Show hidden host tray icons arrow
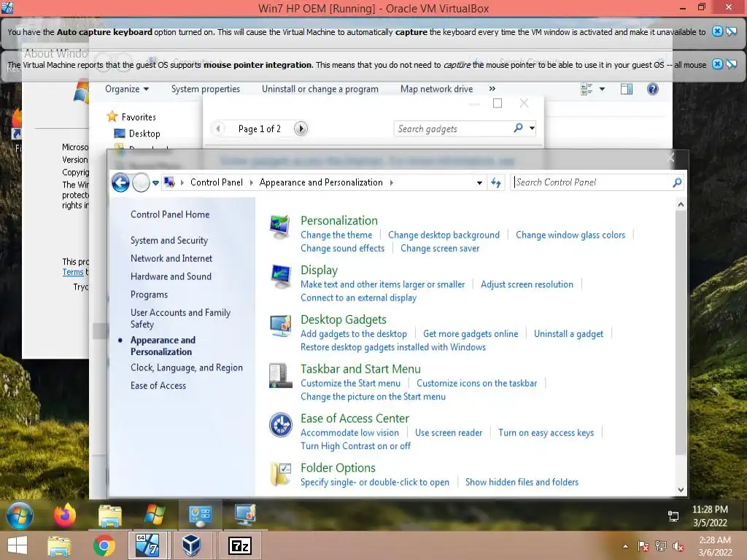The image size is (747, 560). coord(625,546)
